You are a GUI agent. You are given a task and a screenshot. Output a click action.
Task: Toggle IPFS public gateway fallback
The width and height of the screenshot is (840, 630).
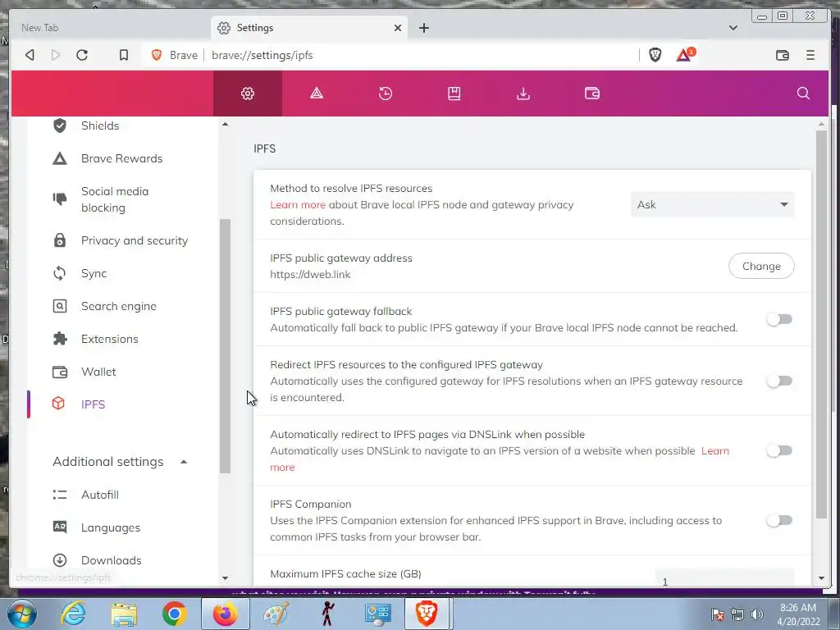point(779,319)
